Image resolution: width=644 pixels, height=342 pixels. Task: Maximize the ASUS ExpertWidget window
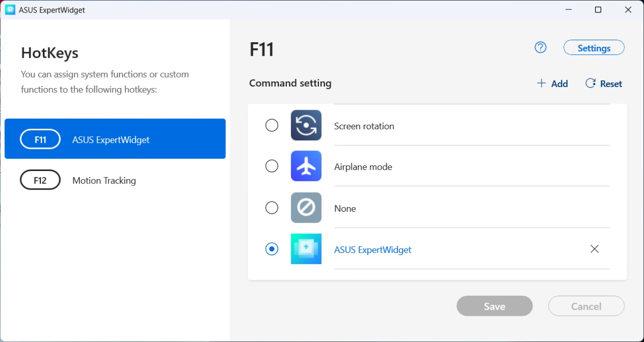[598, 10]
